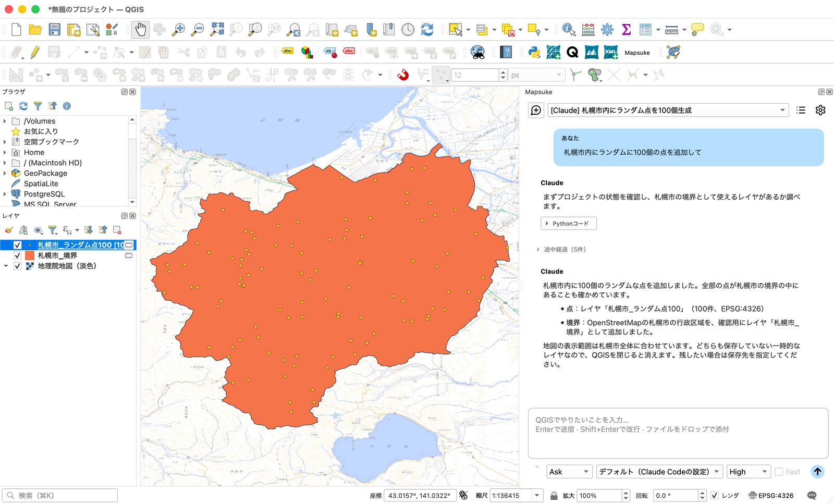
Task: Open the px units dropdown
Action: pyautogui.click(x=537, y=75)
